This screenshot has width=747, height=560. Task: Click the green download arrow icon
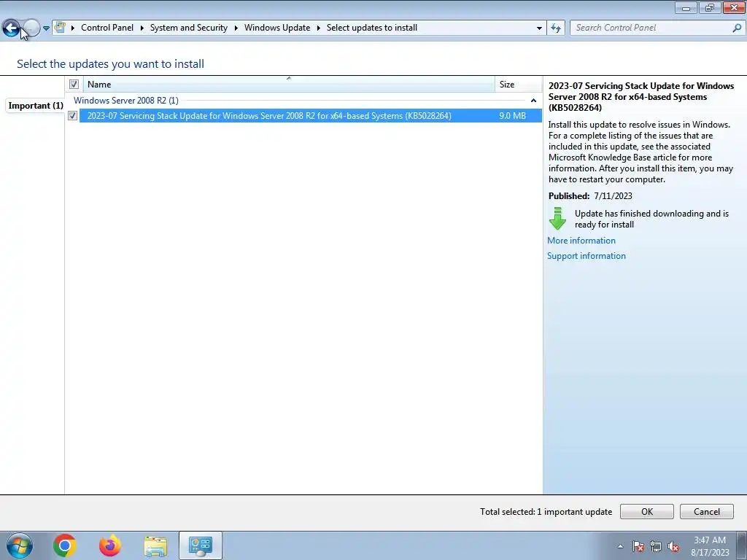tap(557, 219)
